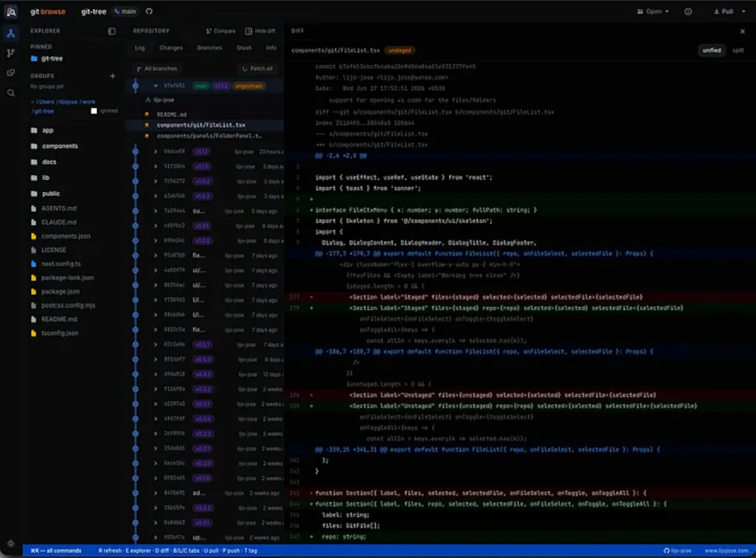Click the Pull button

coord(723,12)
